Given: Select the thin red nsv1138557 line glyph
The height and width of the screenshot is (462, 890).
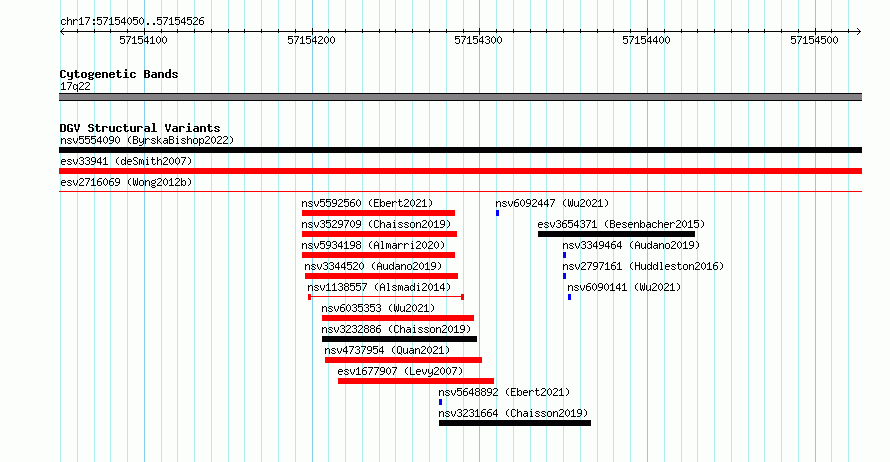Looking at the screenshot, I should (386, 297).
